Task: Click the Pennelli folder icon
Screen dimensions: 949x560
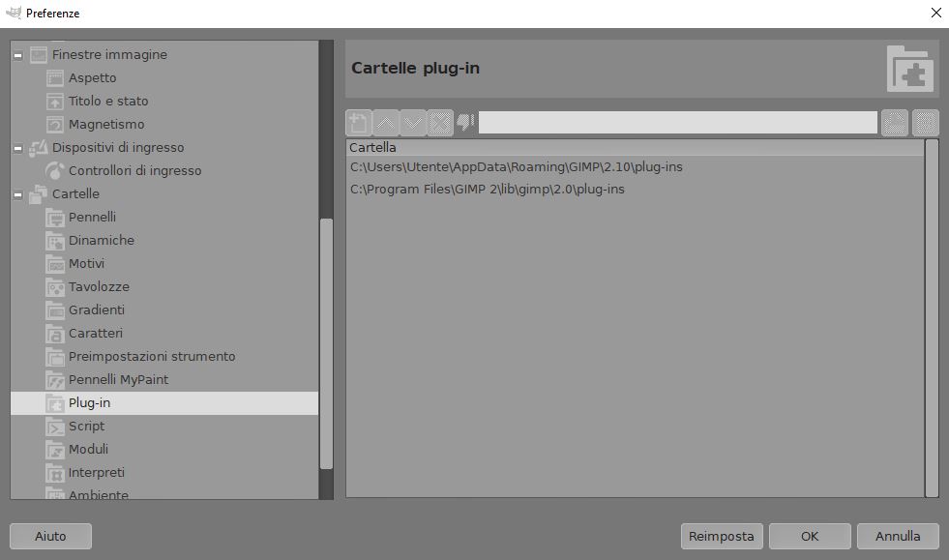Action: click(x=55, y=218)
